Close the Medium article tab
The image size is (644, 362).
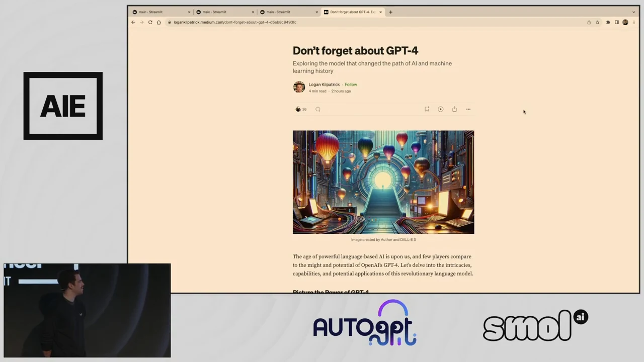[x=380, y=12]
